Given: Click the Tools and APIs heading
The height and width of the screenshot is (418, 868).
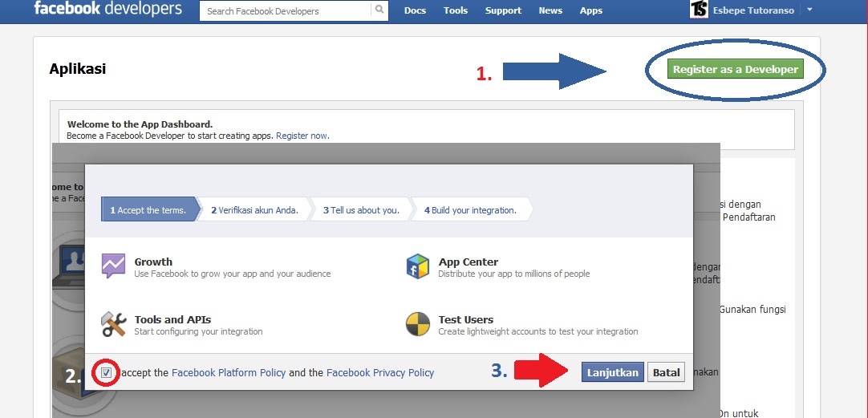Looking at the screenshot, I should 172,319.
